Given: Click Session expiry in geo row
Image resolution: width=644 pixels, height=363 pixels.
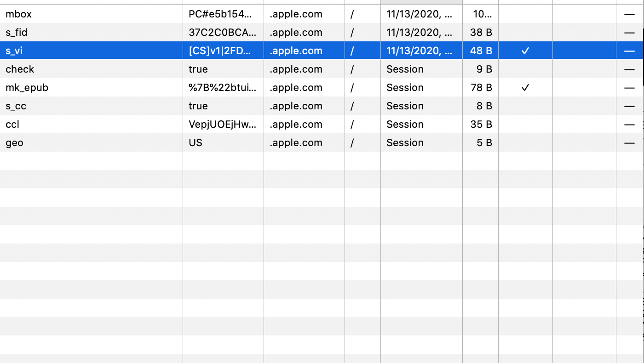Looking at the screenshot, I should coord(405,143).
